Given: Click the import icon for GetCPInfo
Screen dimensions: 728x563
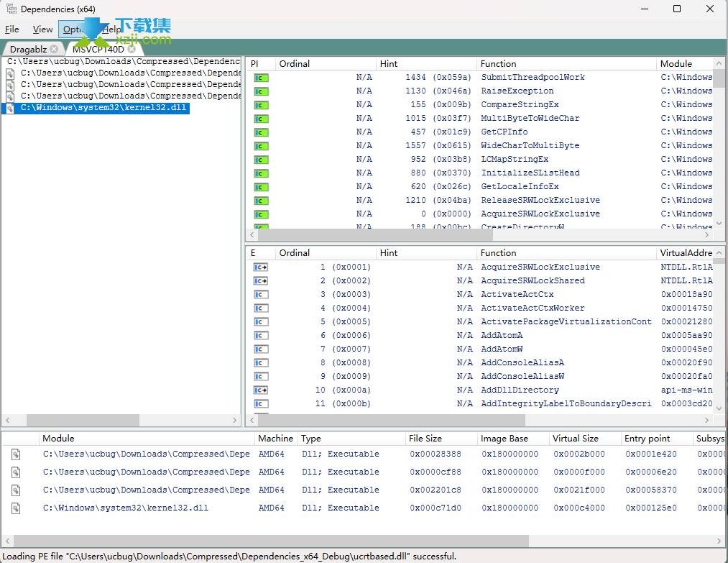Looking at the screenshot, I should point(261,132).
